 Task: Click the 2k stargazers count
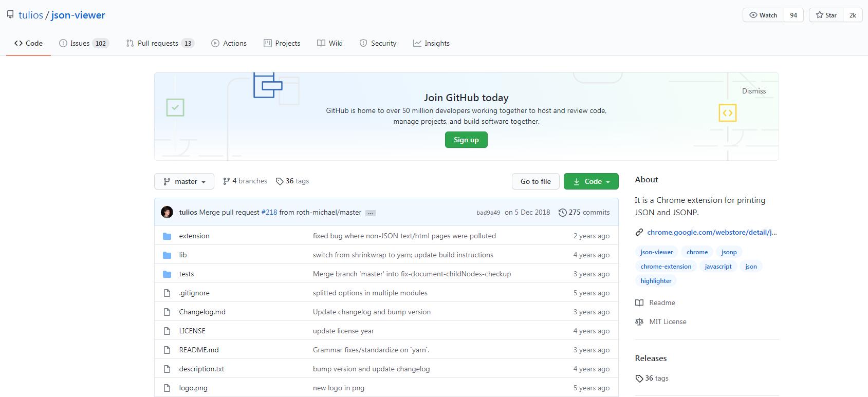[x=853, y=15]
